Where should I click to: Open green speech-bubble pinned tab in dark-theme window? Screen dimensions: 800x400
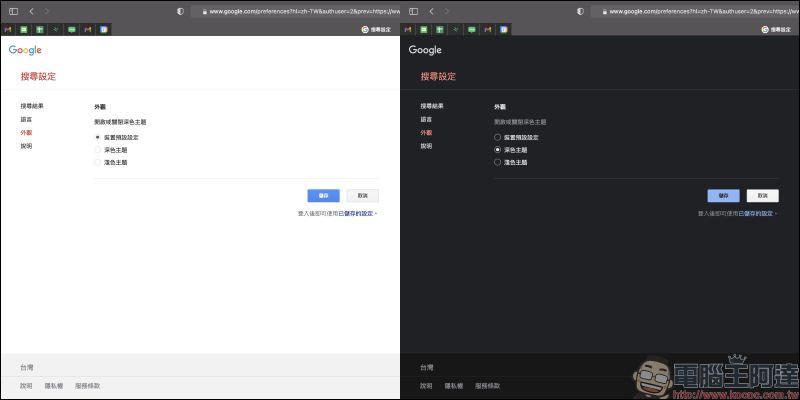coord(471,30)
